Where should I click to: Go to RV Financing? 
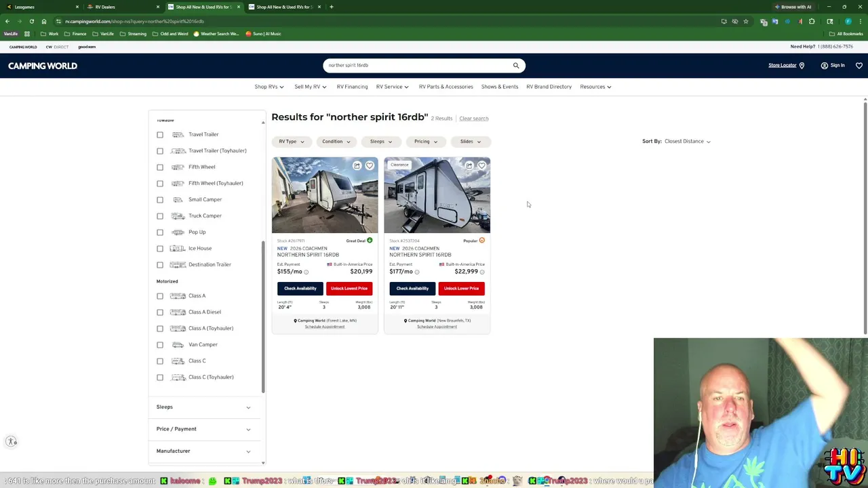352,87
